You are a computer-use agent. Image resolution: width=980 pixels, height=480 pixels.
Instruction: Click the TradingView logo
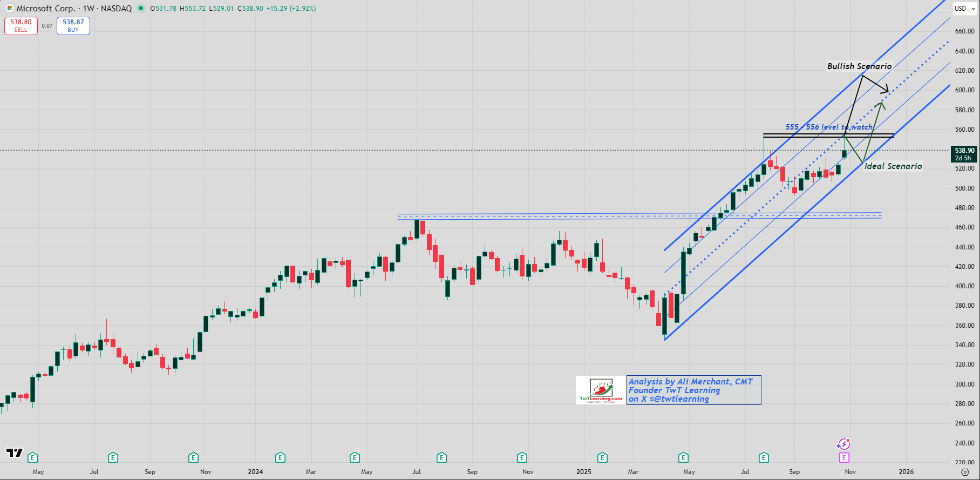tap(14, 452)
